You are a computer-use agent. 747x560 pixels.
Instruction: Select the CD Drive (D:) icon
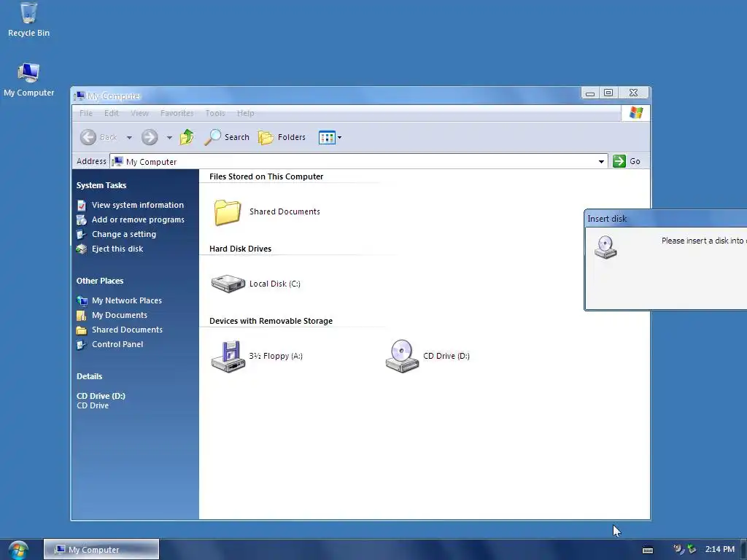402,356
